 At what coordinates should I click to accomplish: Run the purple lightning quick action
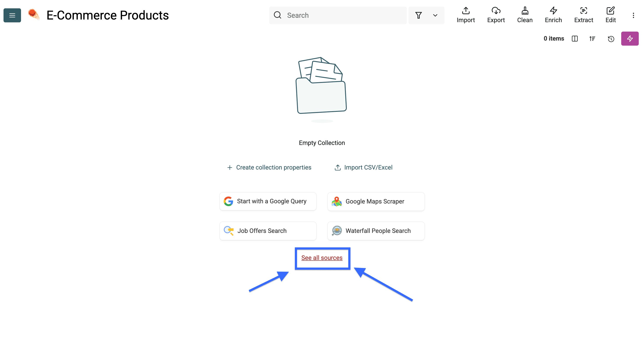(x=630, y=39)
